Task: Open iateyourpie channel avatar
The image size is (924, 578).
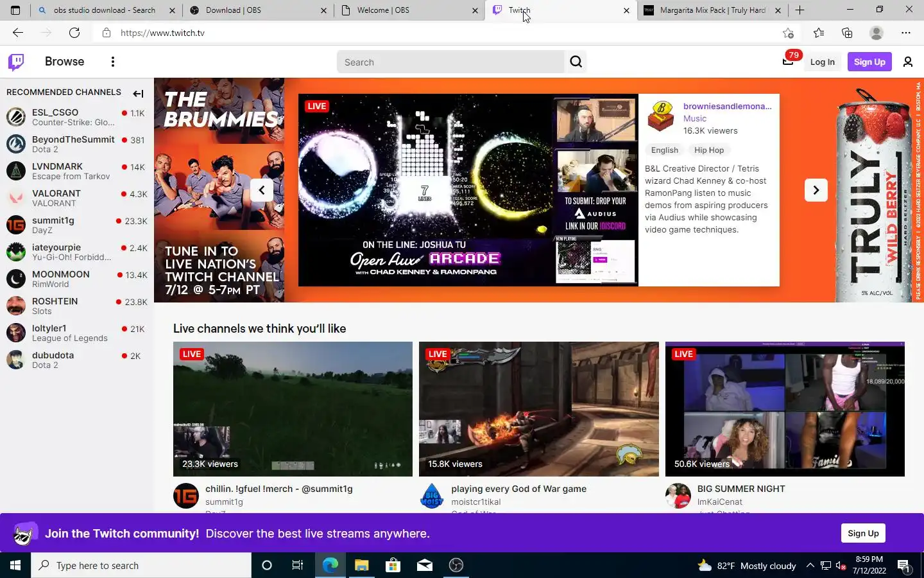Action: pyautogui.click(x=16, y=252)
